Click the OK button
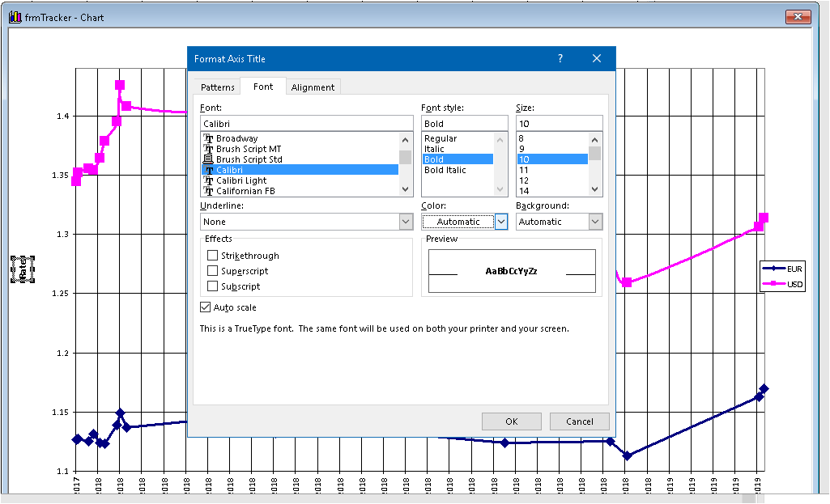The image size is (830, 504). point(511,421)
